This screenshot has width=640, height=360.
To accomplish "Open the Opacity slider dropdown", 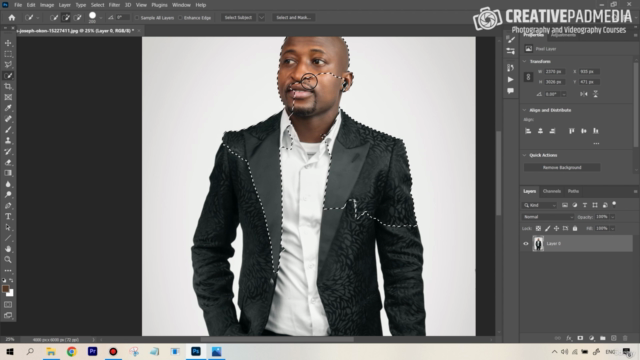I will point(613,217).
